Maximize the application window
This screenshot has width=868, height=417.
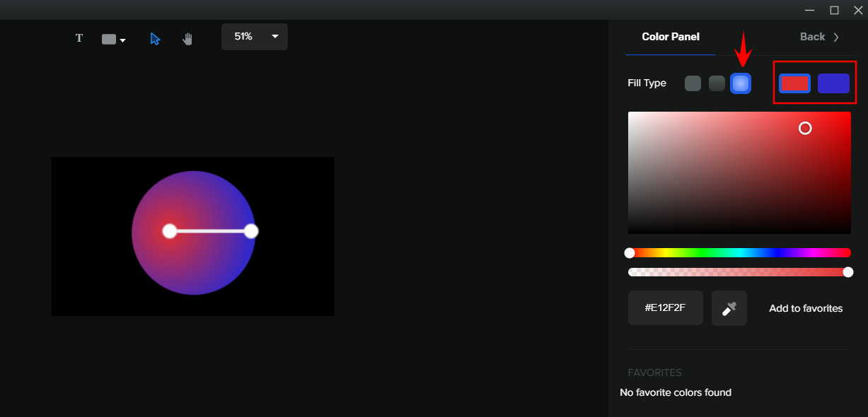click(834, 10)
